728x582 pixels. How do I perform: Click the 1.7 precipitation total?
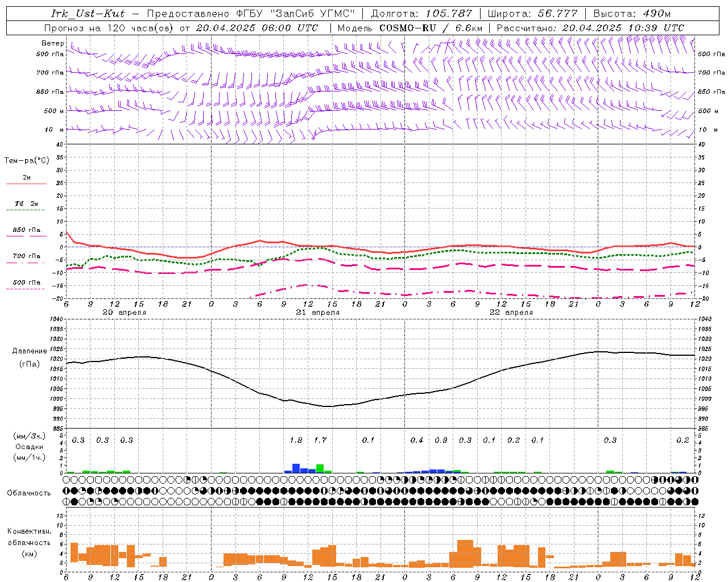pos(320,440)
